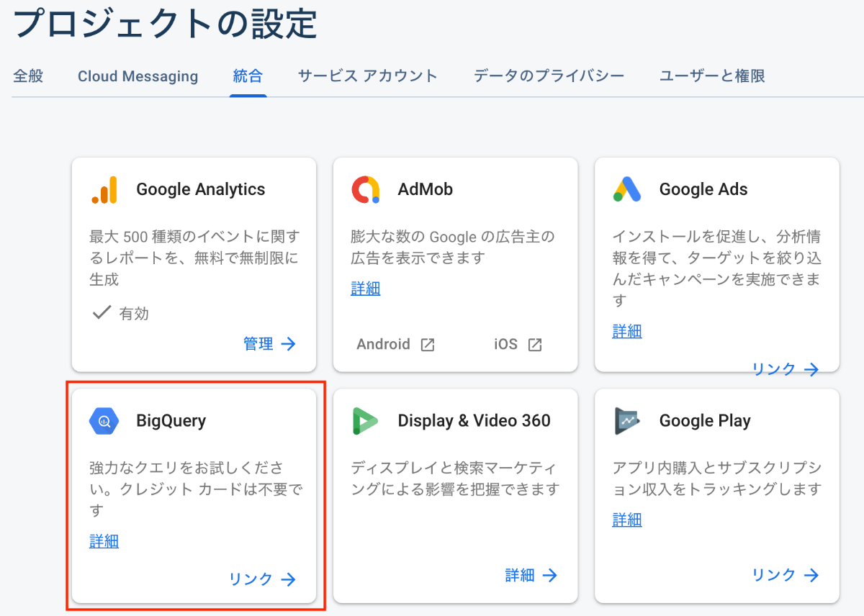Image resolution: width=864 pixels, height=616 pixels.
Task: Select the 統合 tab
Action: [x=248, y=76]
